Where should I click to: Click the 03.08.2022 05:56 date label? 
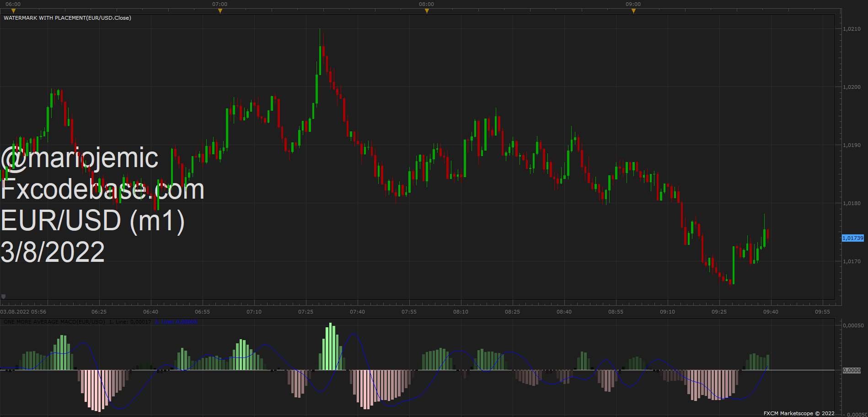(23, 312)
